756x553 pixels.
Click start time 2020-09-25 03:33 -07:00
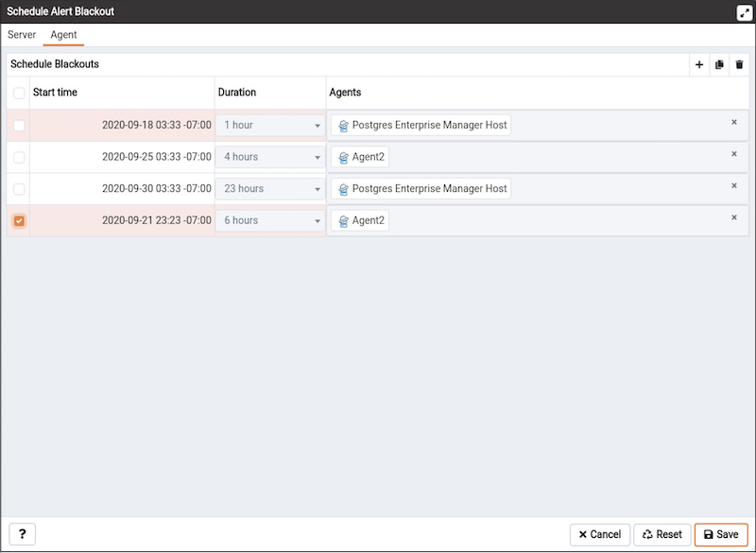pos(156,157)
